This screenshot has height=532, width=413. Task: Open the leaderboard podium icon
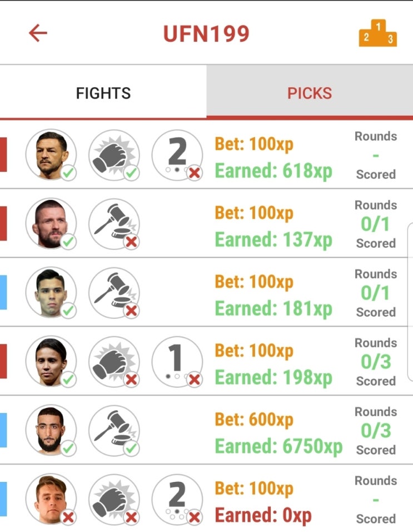click(378, 33)
